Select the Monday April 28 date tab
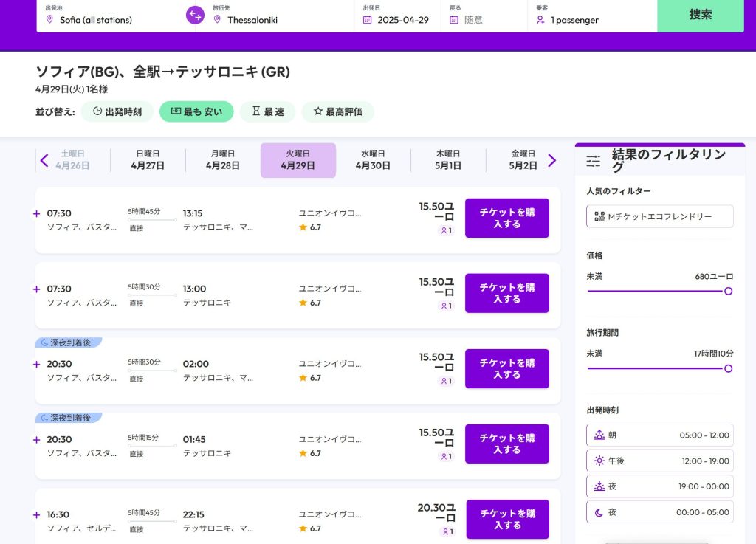 223,160
